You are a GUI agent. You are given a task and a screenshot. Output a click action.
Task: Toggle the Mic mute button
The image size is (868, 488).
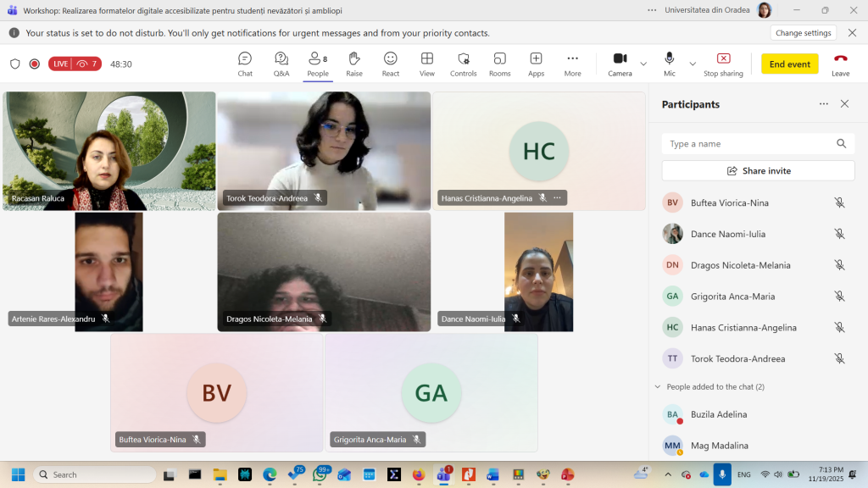pyautogui.click(x=670, y=64)
